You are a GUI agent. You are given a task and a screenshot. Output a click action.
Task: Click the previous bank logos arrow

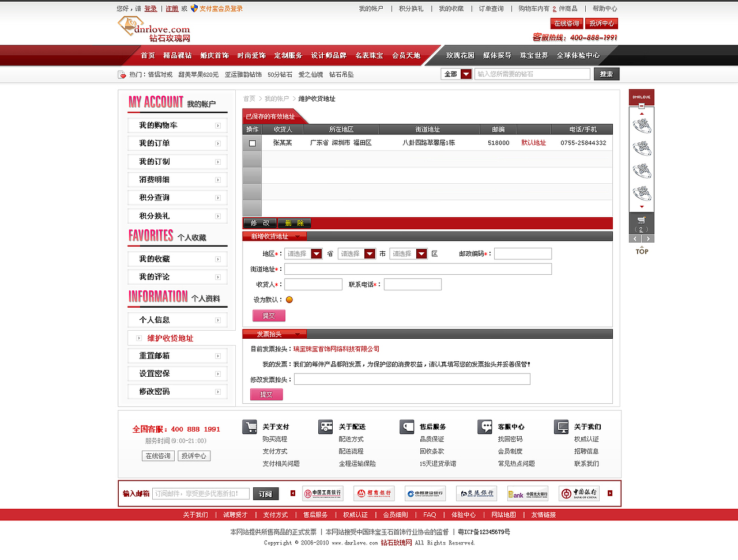(x=293, y=493)
